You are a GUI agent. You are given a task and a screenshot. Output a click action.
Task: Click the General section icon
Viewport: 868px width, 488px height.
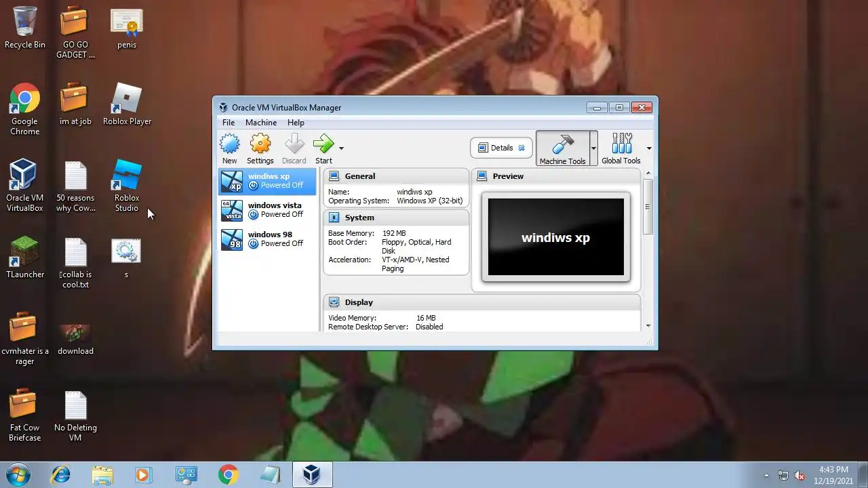(x=334, y=176)
